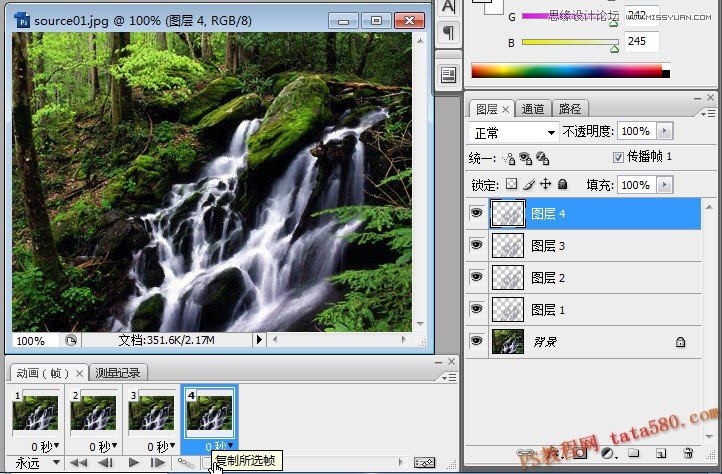Viewport: 722px width, 474px height.
Task: Hide 图层 3 with its eye icon
Action: [x=477, y=245]
